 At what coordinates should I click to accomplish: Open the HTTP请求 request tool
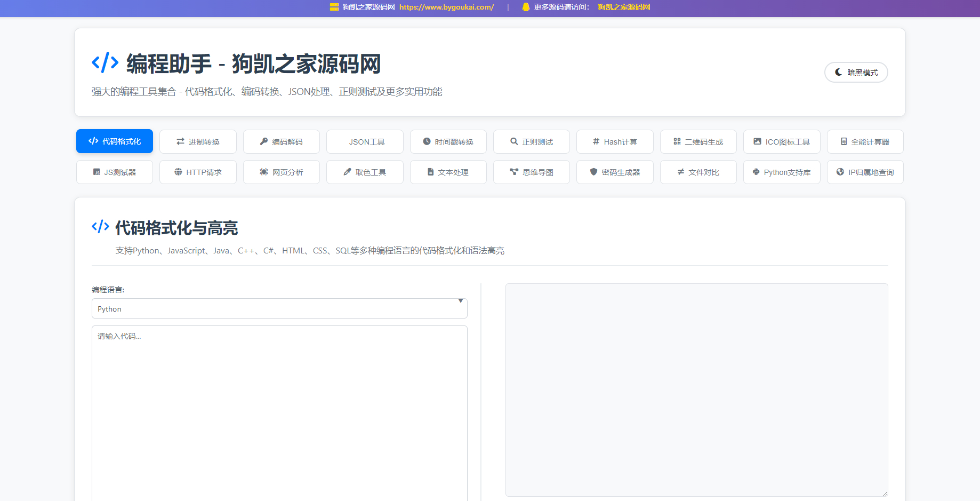point(198,172)
